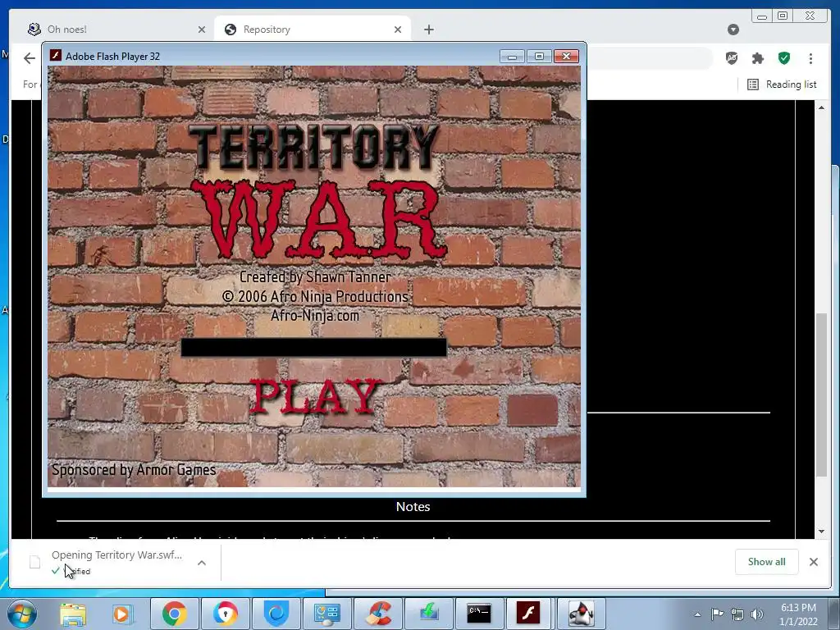Open the Windows Start menu
The height and width of the screenshot is (630, 840).
(x=22, y=614)
